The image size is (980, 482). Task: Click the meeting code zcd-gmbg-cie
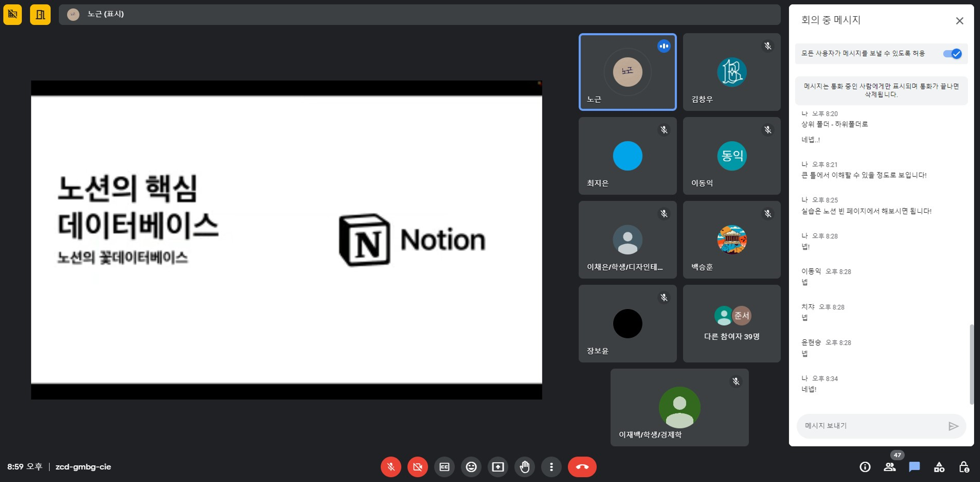tap(83, 467)
